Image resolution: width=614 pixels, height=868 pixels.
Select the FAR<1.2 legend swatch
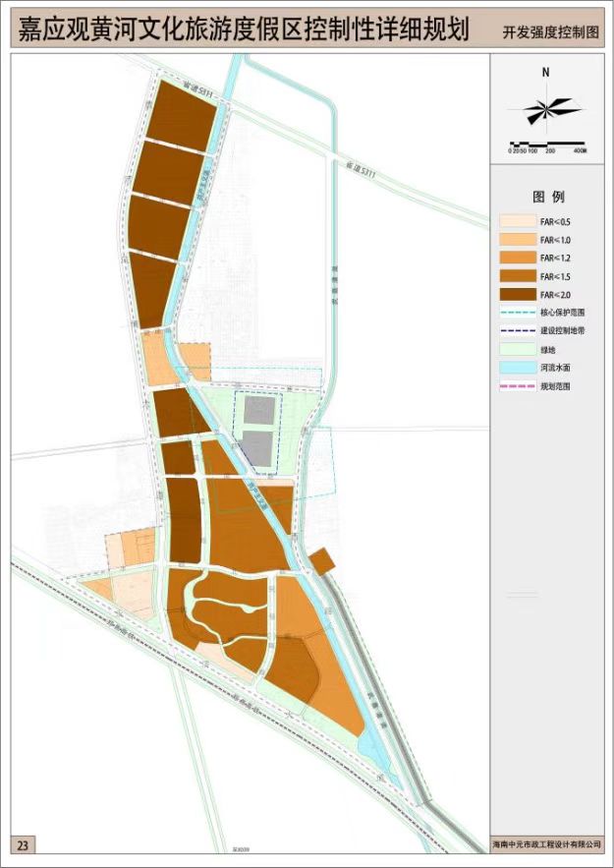coord(516,258)
